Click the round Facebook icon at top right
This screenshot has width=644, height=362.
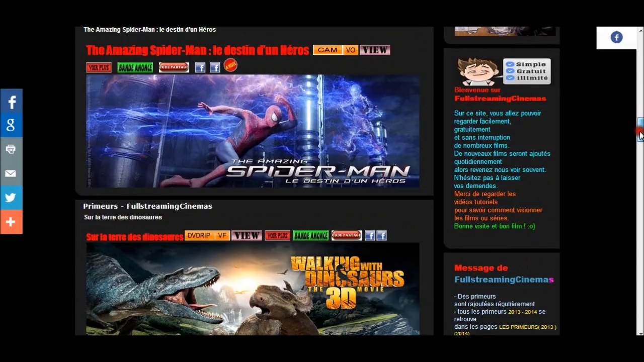pos(616,37)
